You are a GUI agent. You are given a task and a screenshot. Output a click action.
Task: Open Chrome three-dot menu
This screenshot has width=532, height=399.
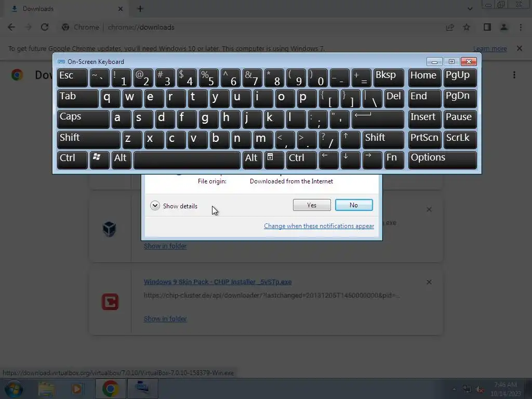(x=521, y=27)
